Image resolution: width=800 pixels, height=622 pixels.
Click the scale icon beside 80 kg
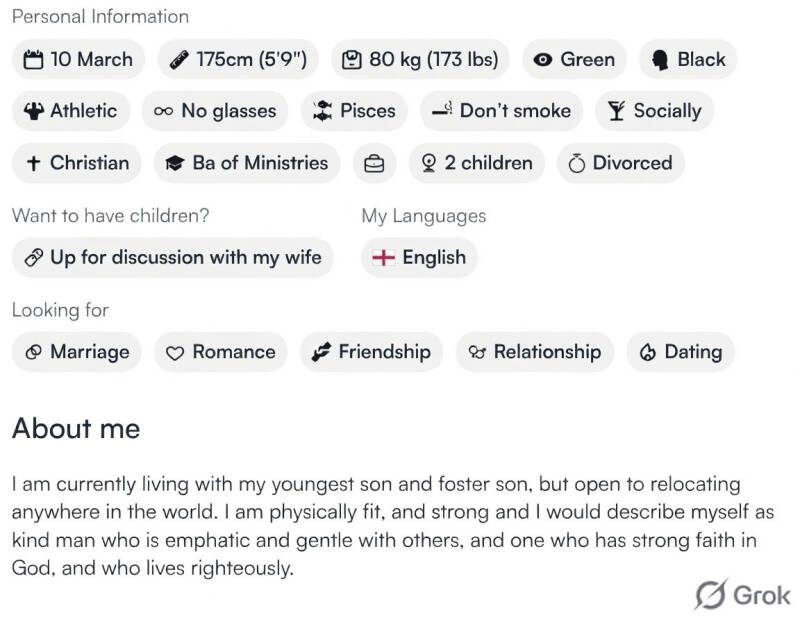click(351, 60)
